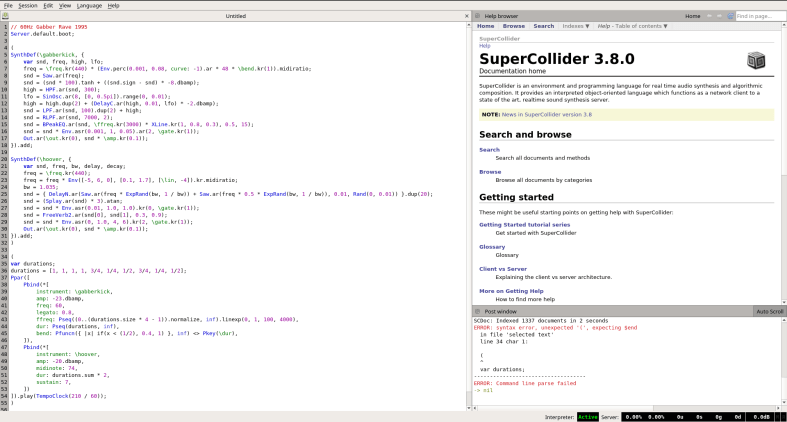Open the Client vs Server link
This screenshot has height=422, width=787.
point(503,269)
